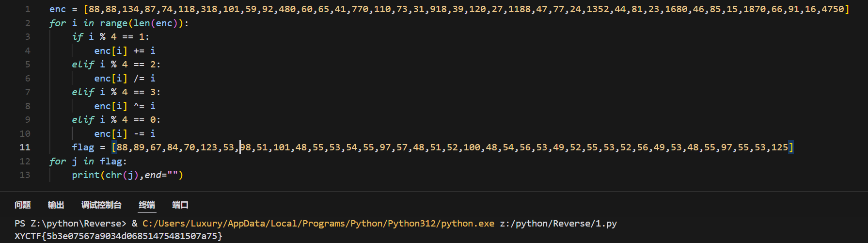This screenshot has height=243, width=868.
Task: Click the 'enc[i] += i' statement
Action: [125, 51]
